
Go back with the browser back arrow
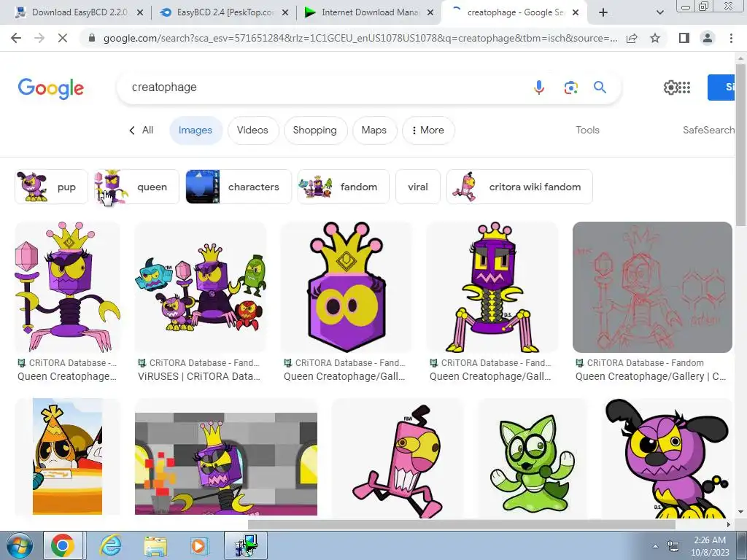(16, 38)
